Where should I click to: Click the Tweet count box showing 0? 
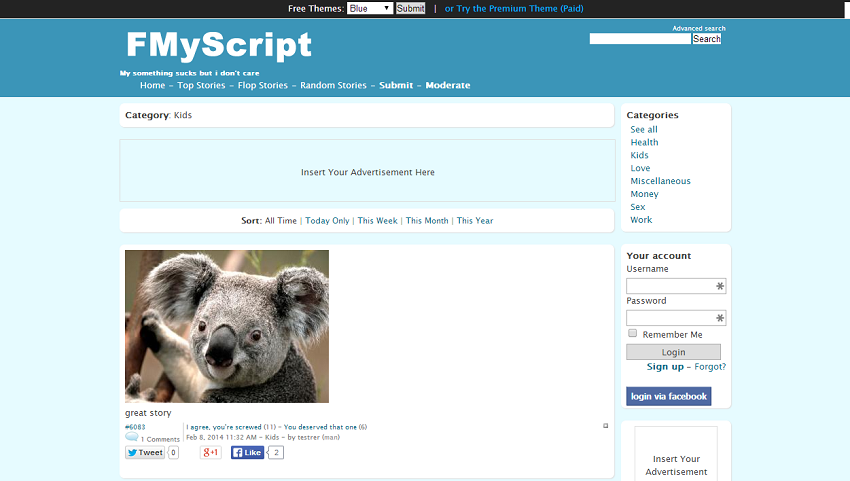(x=173, y=452)
